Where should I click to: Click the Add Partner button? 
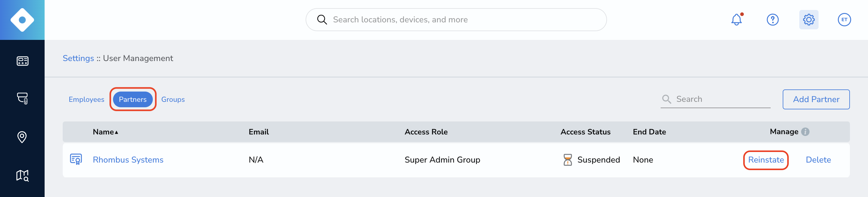coord(816,99)
